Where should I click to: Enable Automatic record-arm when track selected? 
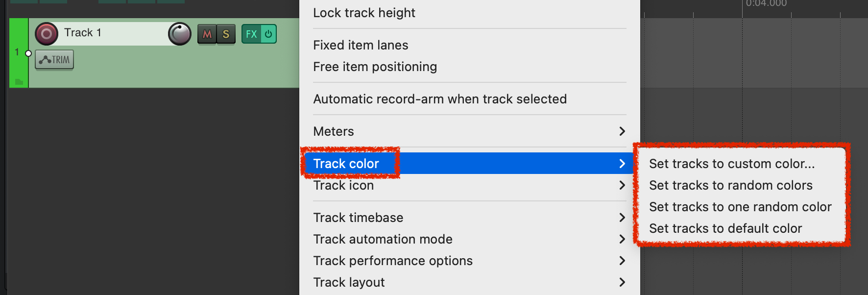click(x=439, y=99)
